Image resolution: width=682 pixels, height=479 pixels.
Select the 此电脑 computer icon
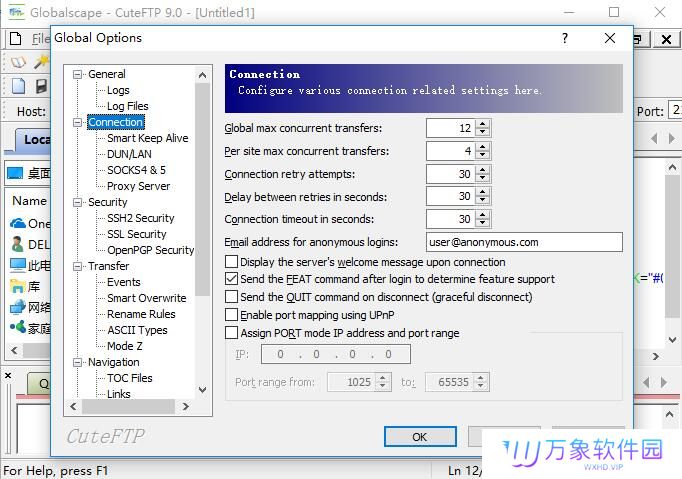(17, 265)
